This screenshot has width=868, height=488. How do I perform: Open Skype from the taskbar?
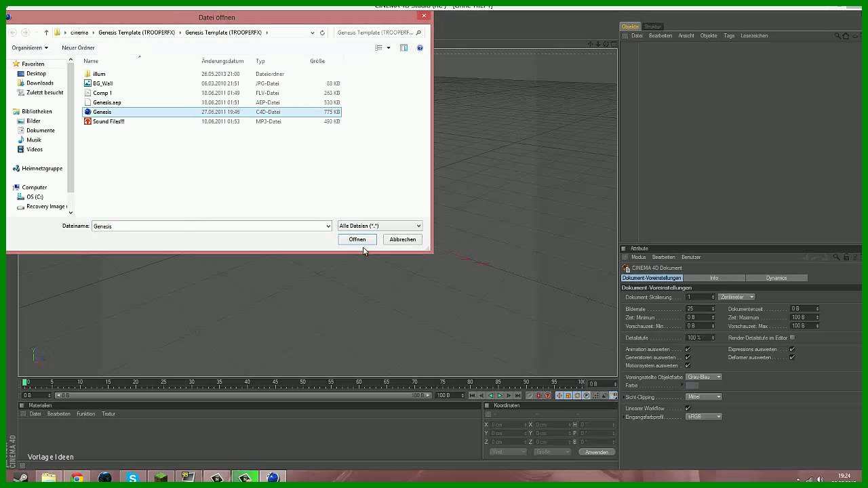click(133, 478)
